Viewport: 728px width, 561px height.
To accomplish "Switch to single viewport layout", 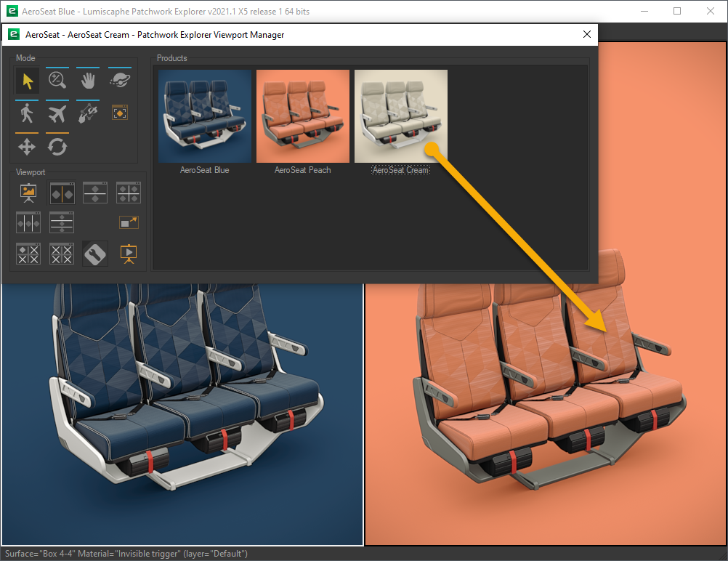I will coord(28,193).
